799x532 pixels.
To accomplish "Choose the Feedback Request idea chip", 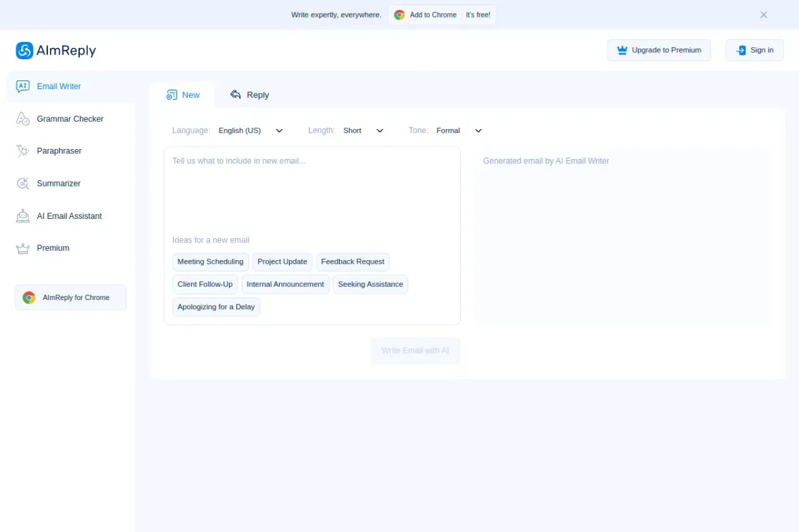I will (x=353, y=262).
